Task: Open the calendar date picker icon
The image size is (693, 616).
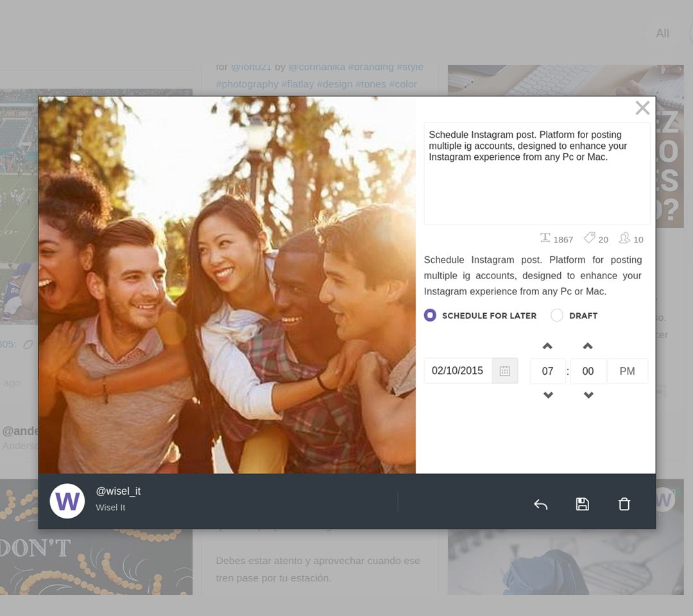Action: (505, 370)
